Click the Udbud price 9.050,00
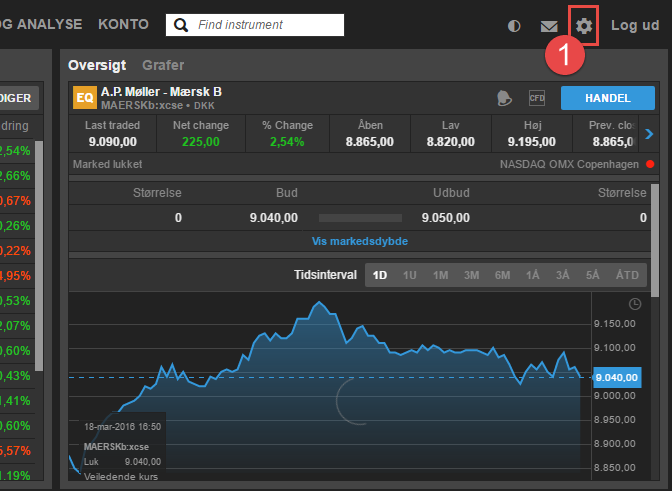 [x=446, y=218]
